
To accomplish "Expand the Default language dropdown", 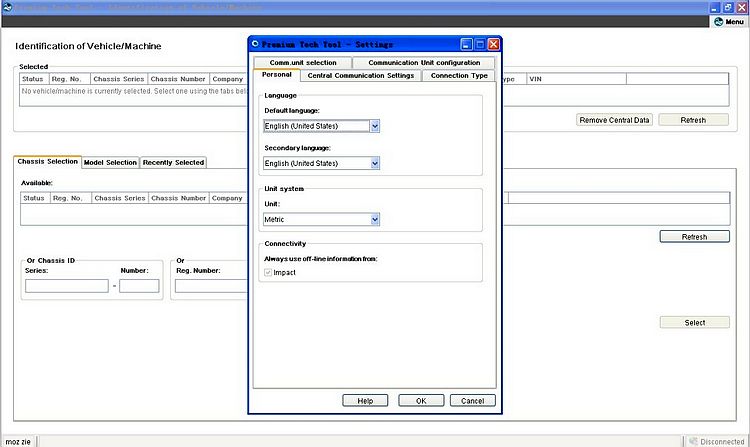I will (x=375, y=126).
